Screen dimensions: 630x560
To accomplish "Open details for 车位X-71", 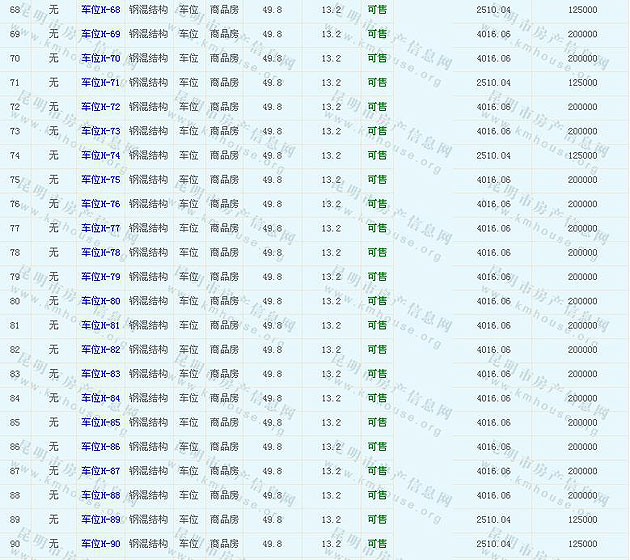I will click(x=100, y=83).
